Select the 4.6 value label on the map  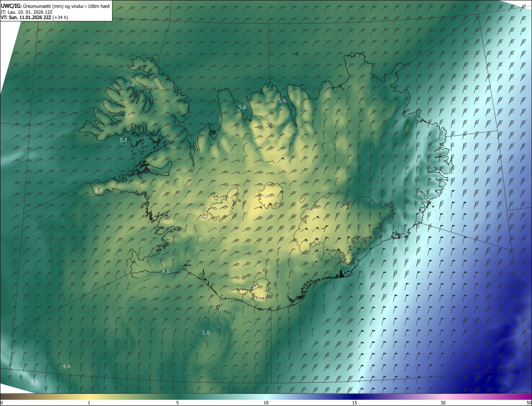pos(166,271)
